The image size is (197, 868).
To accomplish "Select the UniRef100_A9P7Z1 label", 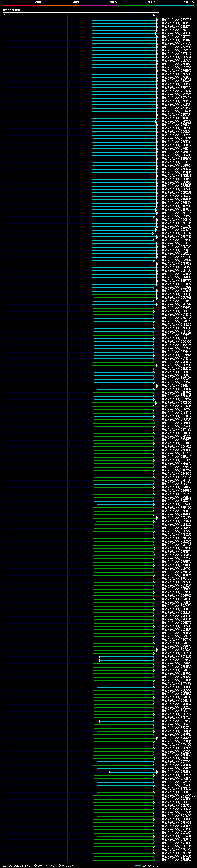I will click(177, 37).
